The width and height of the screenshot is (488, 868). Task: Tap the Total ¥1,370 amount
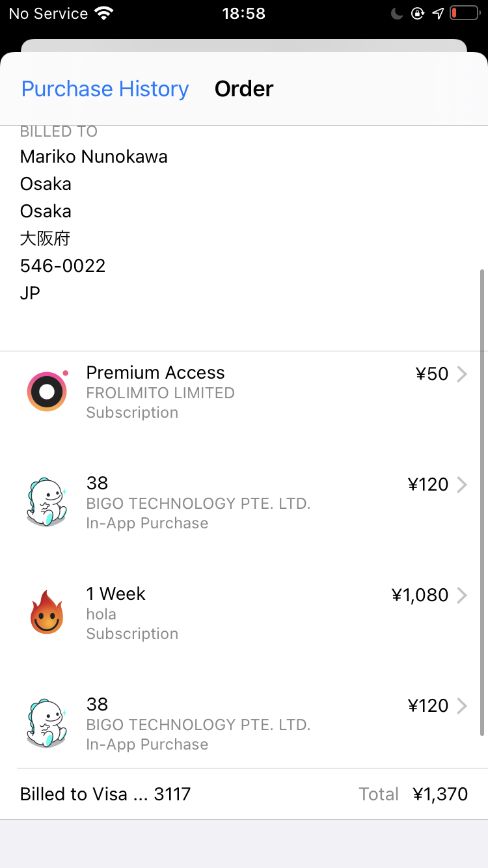tap(440, 794)
